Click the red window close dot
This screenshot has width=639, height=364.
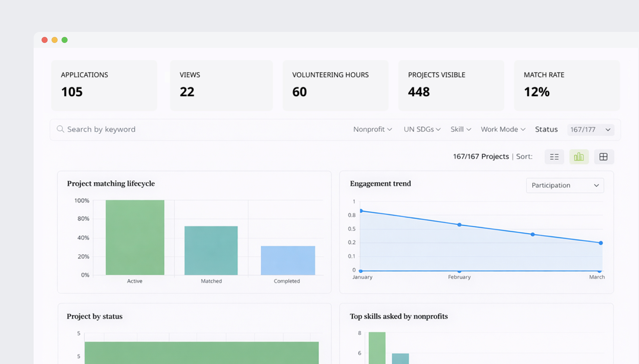[45, 40]
